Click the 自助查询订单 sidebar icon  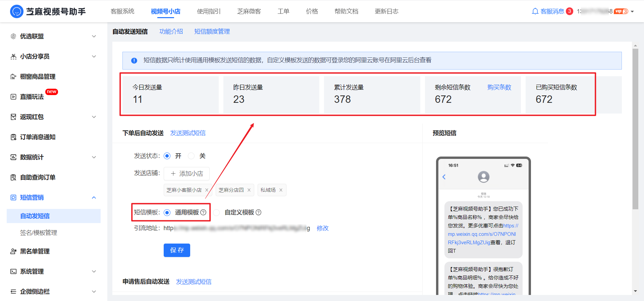(13, 177)
